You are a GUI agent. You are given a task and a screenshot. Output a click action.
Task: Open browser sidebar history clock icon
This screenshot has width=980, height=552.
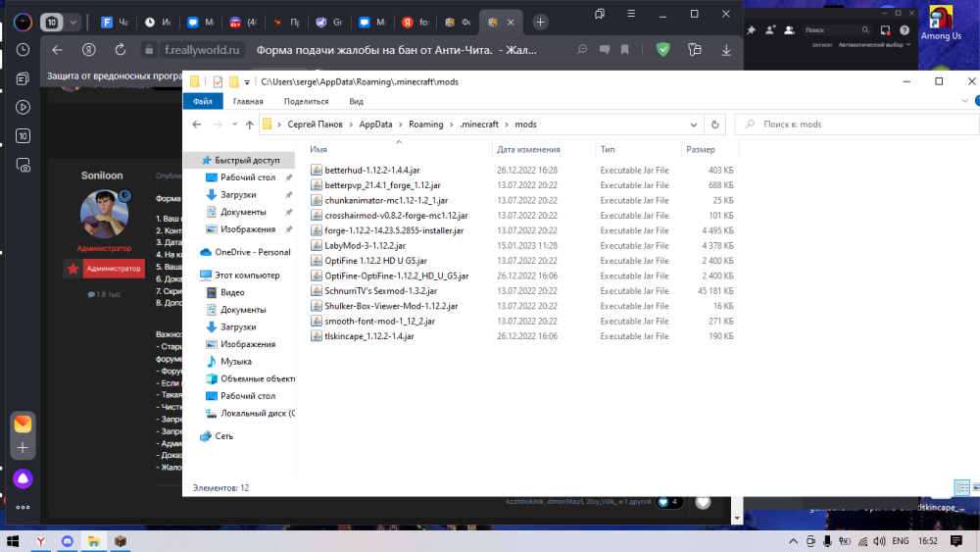tap(23, 49)
